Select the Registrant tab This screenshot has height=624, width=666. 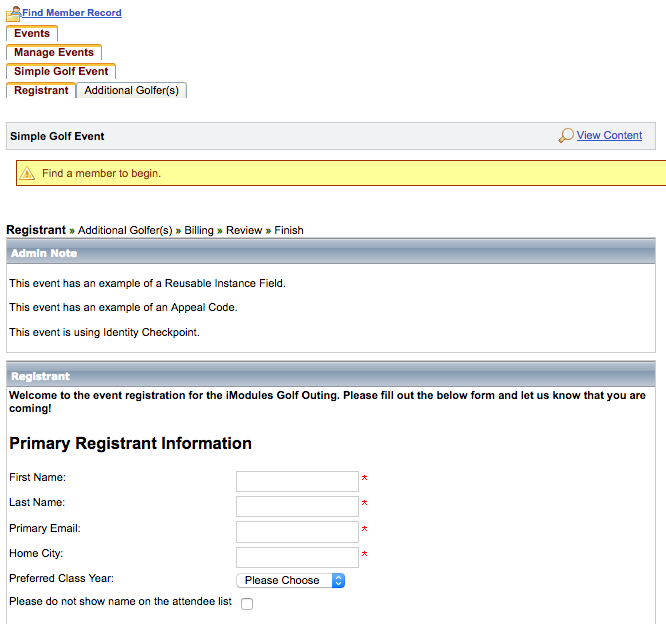click(x=41, y=90)
